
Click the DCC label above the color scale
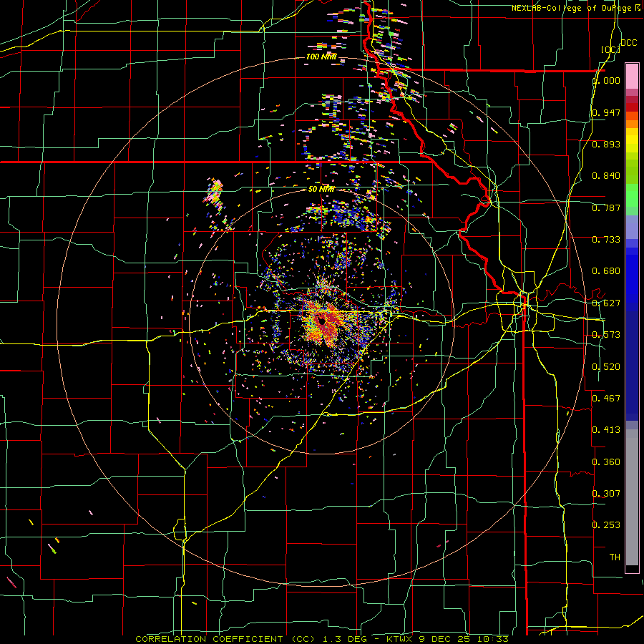(628, 43)
